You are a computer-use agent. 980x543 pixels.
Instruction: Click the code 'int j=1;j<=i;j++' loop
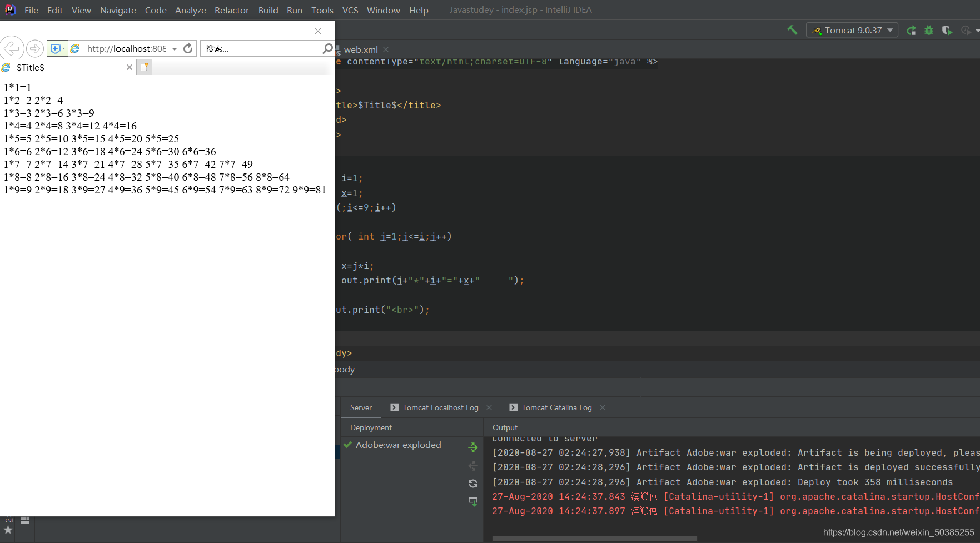tap(405, 236)
